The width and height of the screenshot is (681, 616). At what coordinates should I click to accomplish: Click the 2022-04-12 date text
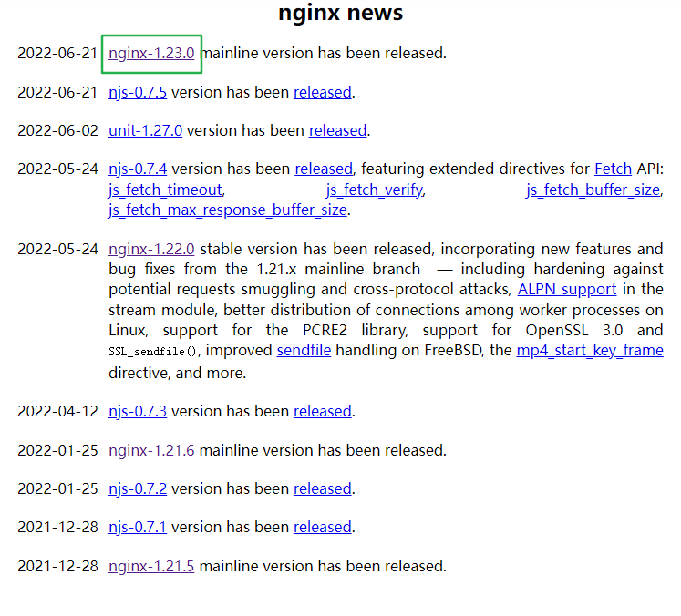(57, 411)
